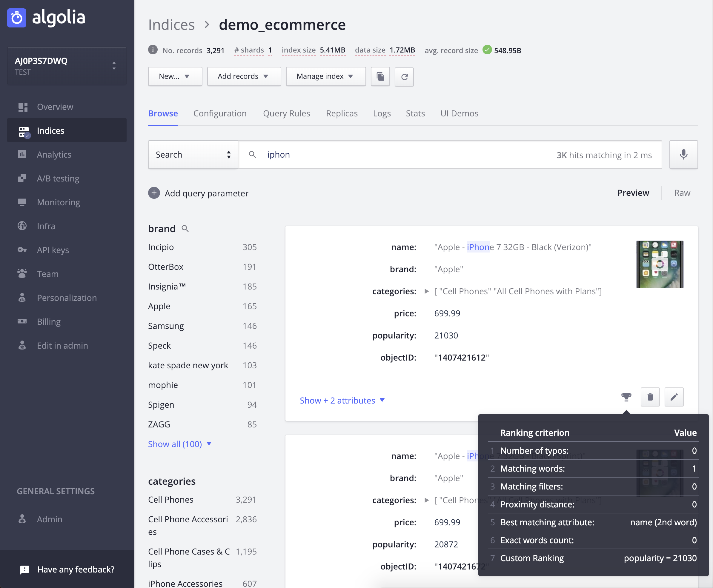This screenshot has width=713, height=588.
Task: Expand categories array of second record
Action: [427, 500]
